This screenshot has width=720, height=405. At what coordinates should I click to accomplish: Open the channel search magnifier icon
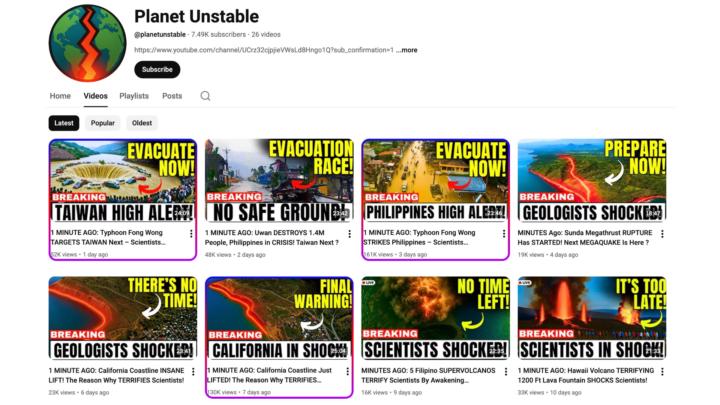coord(205,96)
